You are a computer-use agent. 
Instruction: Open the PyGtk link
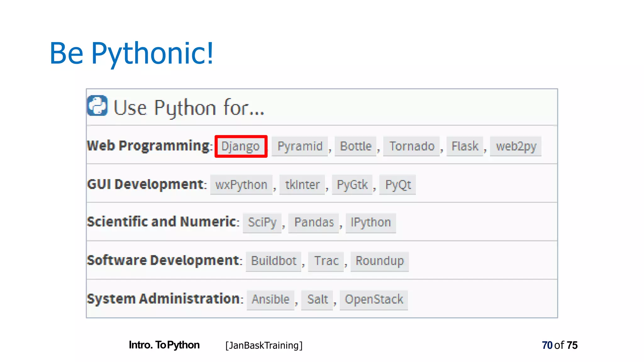[352, 185]
